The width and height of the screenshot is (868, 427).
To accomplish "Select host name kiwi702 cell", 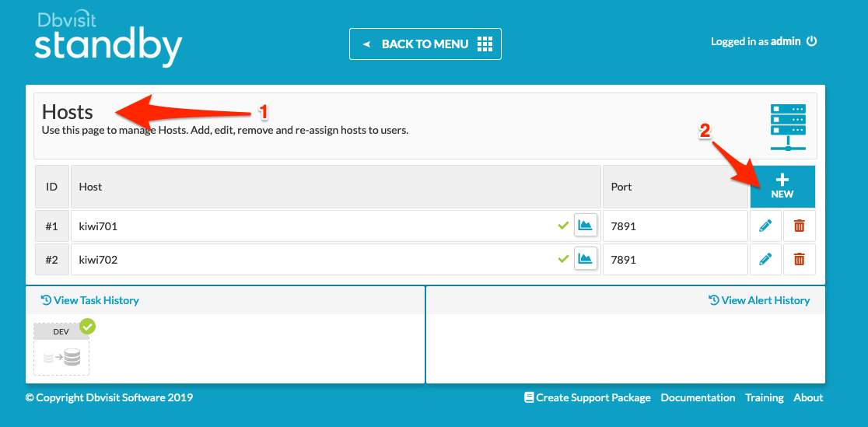I will (x=336, y=259).
